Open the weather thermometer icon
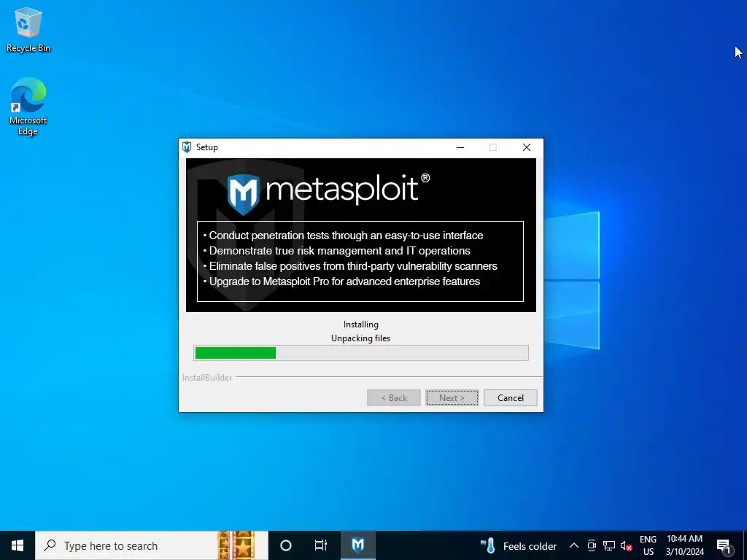747x560 pixels. coord(488,545)
